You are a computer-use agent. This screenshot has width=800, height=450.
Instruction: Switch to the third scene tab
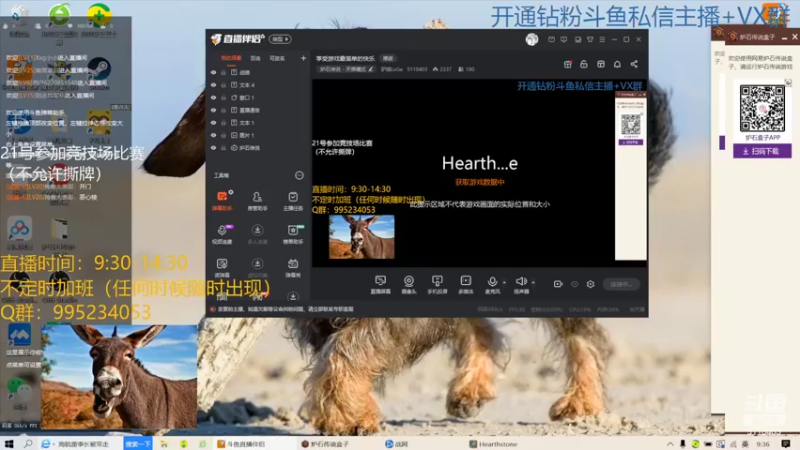pos(277,58)
